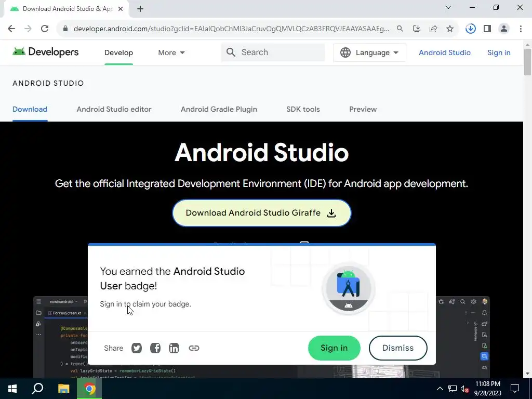Click the zoom magnifier icon in address bar

400,29
